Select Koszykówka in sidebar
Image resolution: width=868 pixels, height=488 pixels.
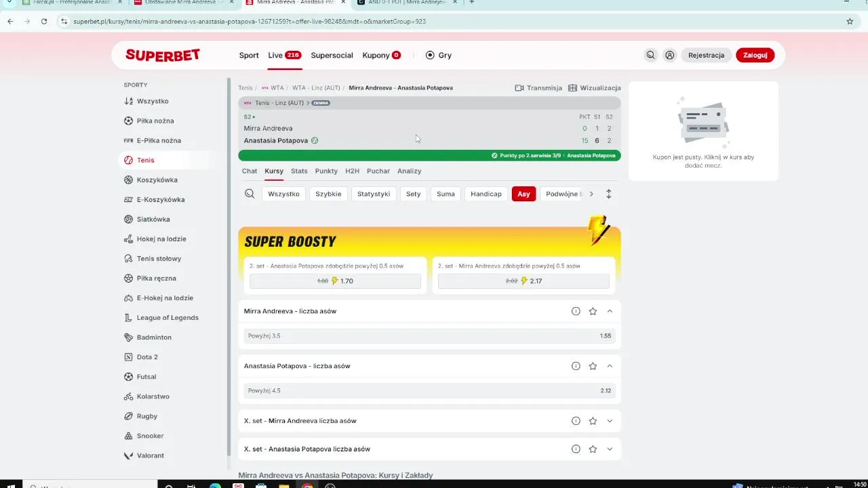click(151, 180)
